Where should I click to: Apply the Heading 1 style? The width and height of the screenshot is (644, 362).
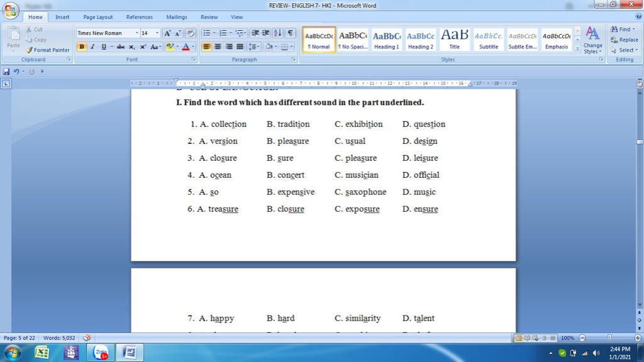[x=387, y=40]
